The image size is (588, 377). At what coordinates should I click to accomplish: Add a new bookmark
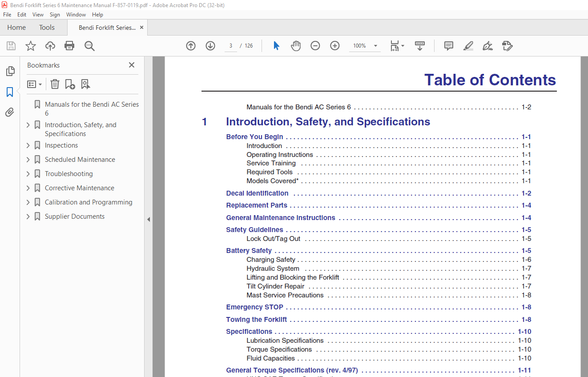coord(70,84)
